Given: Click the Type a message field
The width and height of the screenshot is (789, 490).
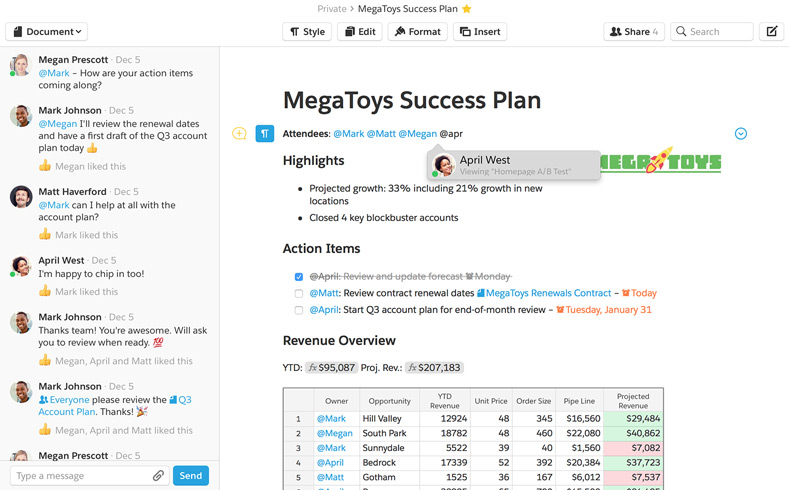Looking at the screenshot, I should point(80,476).
